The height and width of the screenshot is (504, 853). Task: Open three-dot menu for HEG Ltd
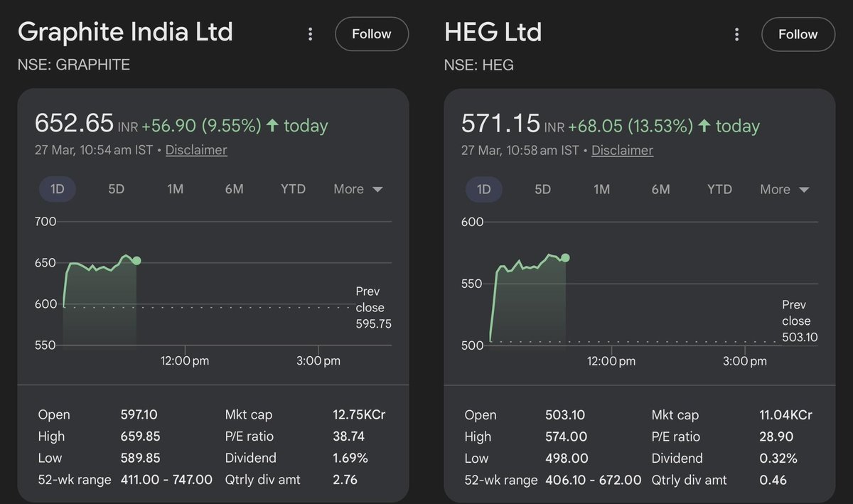pos(736,34)
